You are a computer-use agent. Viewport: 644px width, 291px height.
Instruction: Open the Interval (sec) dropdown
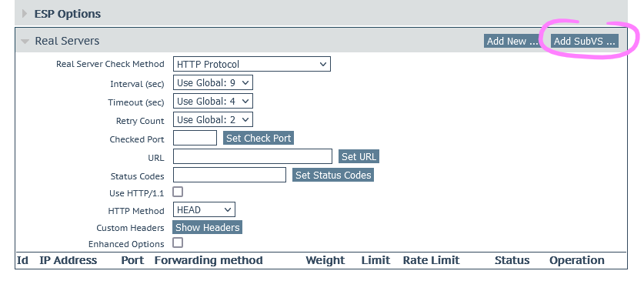(x=213, y=82)
